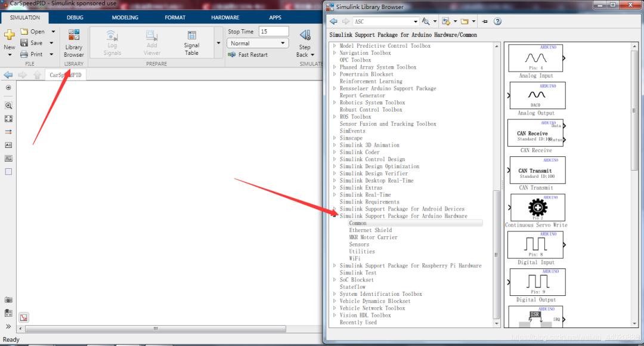
Task: Click the Zoom tool in the canvas palette
Action: pyautogui.click(x=8, y=106)
